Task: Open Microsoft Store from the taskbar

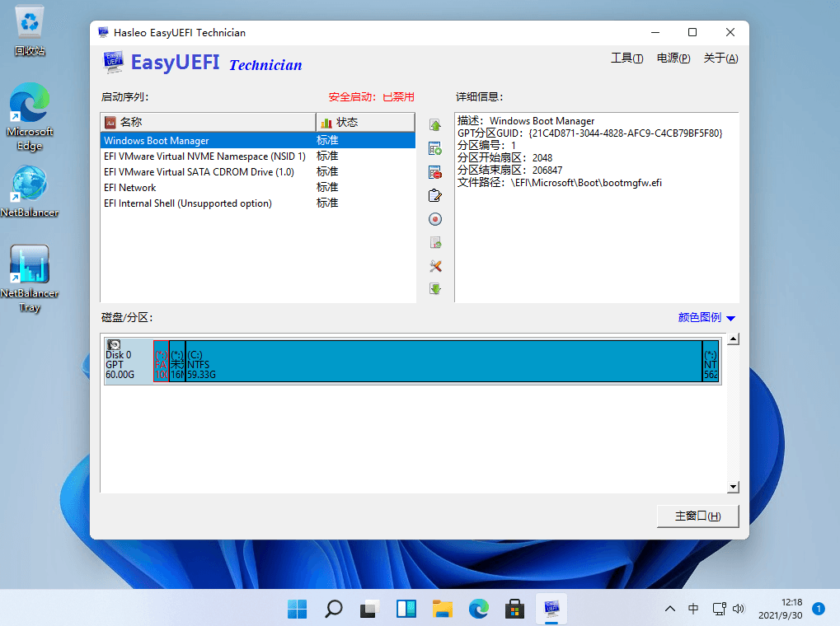Action: (x=515, y=609)
